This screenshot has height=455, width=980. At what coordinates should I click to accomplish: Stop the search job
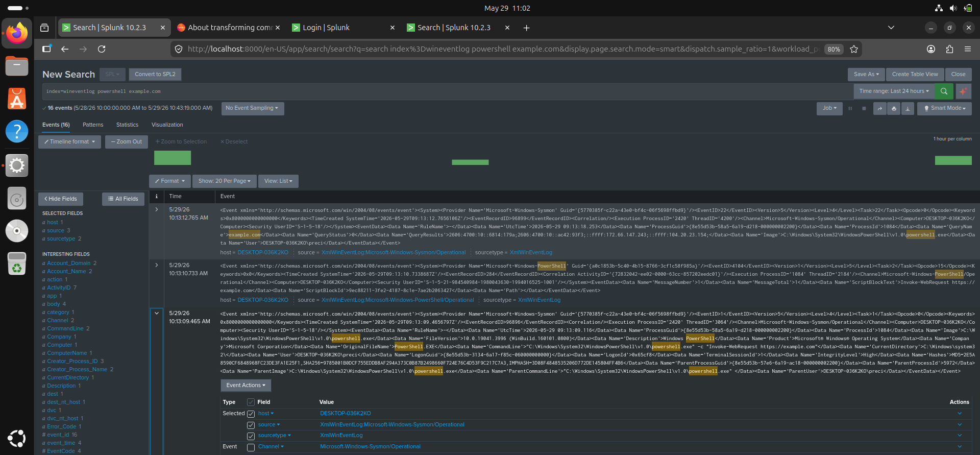click(x=864, y=108)
